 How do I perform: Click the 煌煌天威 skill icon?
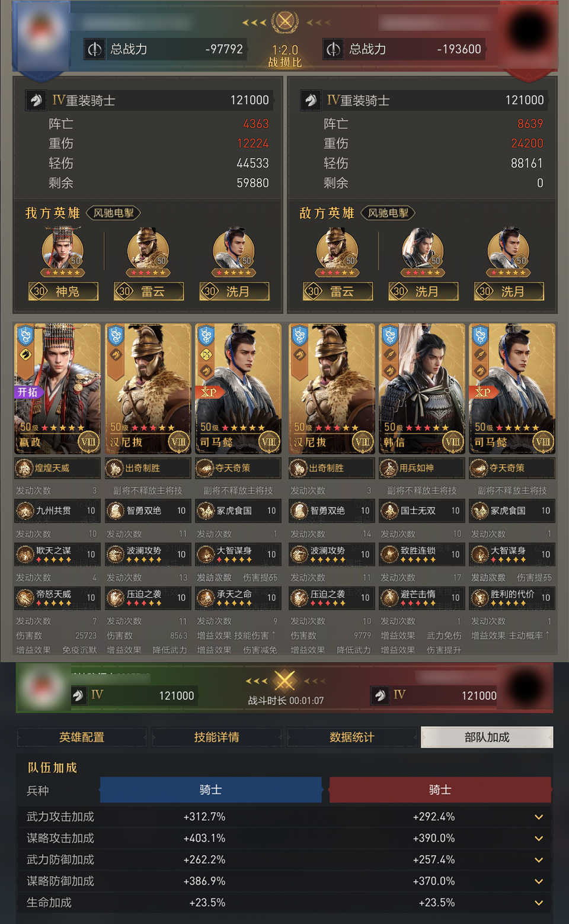click(x=24, y=468)
